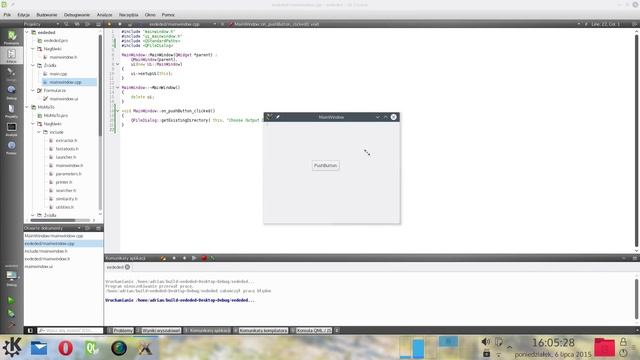Clear application output with broom icon
Image resolution: width=640 pixels, height=360 pixels.
tap(163, 258)
